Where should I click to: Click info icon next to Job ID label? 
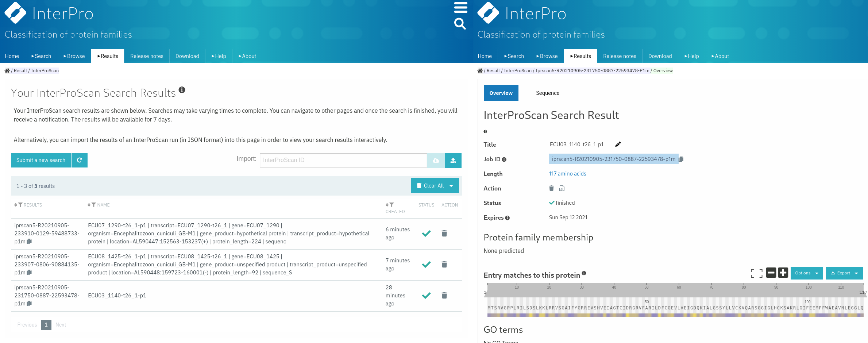point(504,159)
